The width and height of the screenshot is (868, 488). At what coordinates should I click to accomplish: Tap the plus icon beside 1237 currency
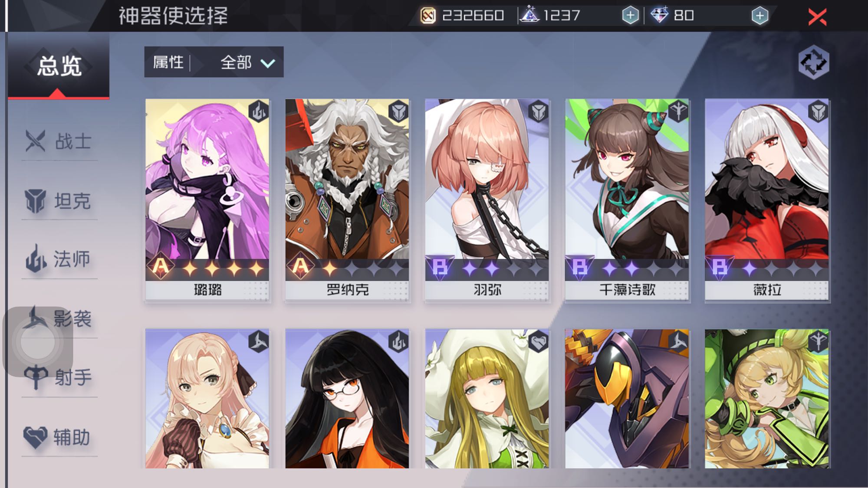coord(630,16)
